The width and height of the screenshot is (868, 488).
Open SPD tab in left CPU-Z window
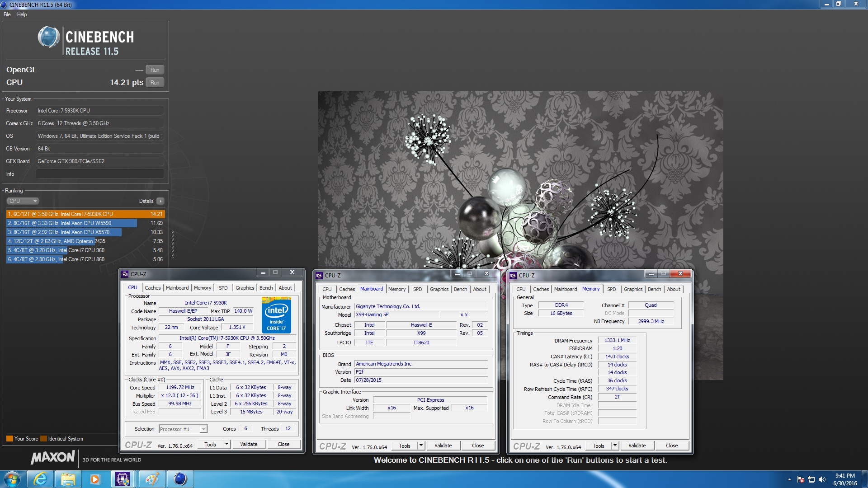(x=223, y=288)
